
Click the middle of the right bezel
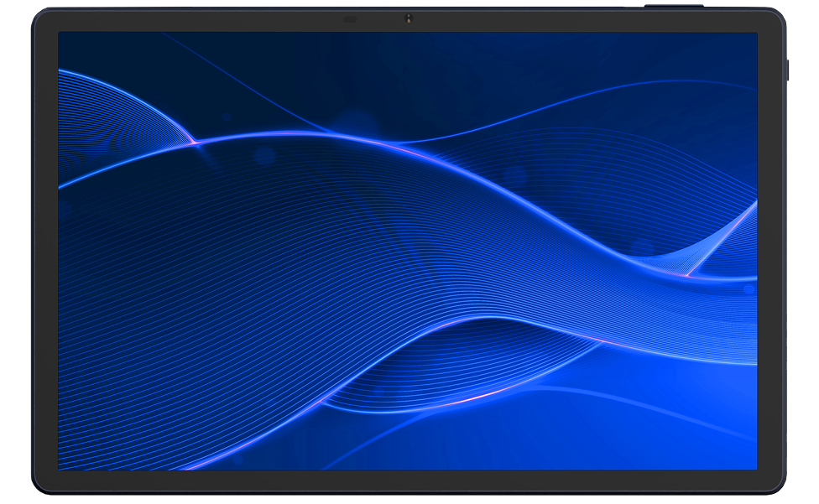click(771, 252)
